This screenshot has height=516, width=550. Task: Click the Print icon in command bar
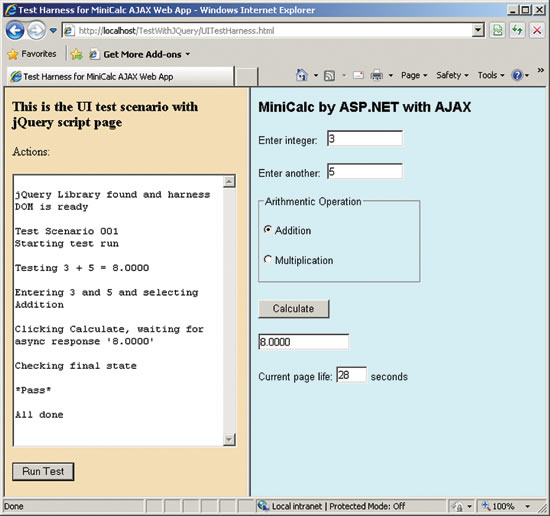tap(376, 75)
